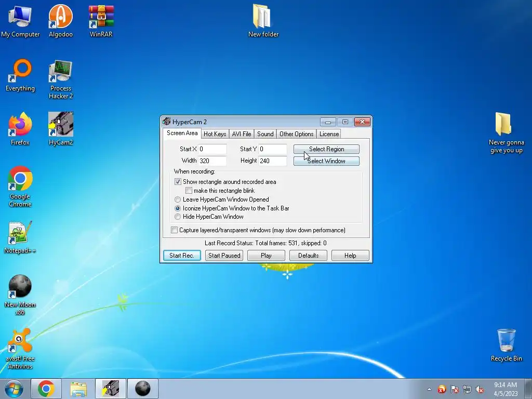This screenshot has width=532, height=399.
Task: Open avast! Free Antivirus shortcut
Action: (x=20, y=349)
